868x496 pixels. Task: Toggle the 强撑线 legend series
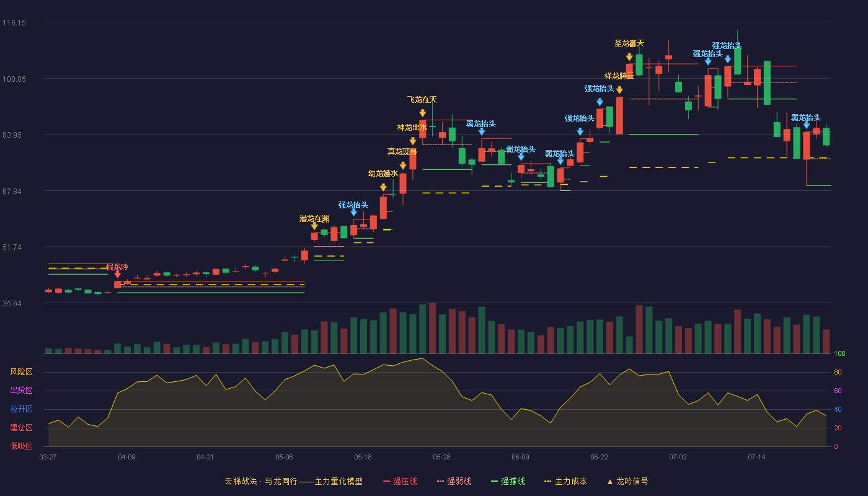click(508, 481)
